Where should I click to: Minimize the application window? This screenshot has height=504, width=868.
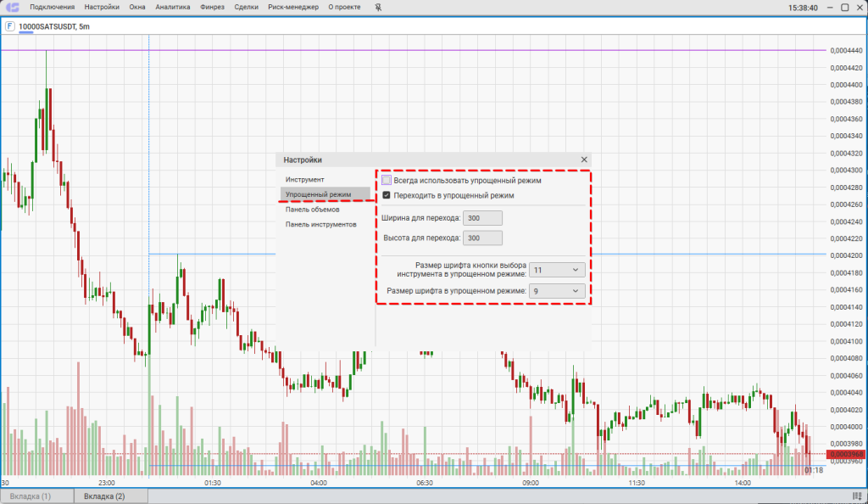tap(830, 7)
